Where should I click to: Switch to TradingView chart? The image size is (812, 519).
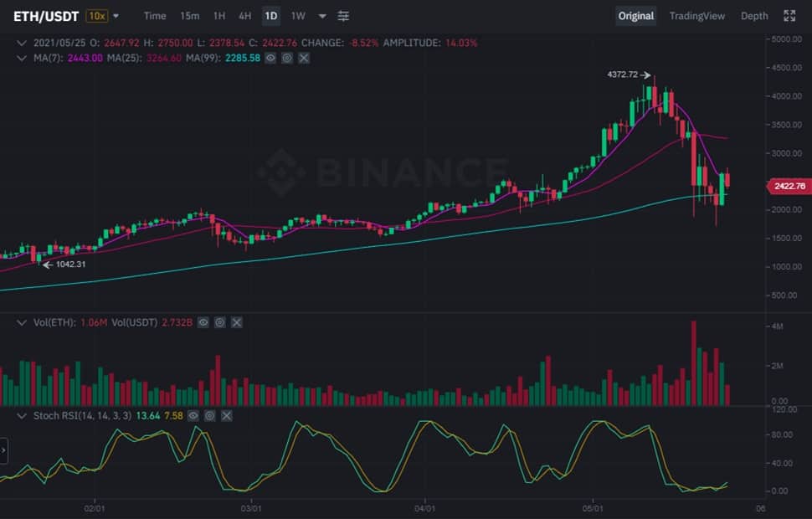click(697, 16)
